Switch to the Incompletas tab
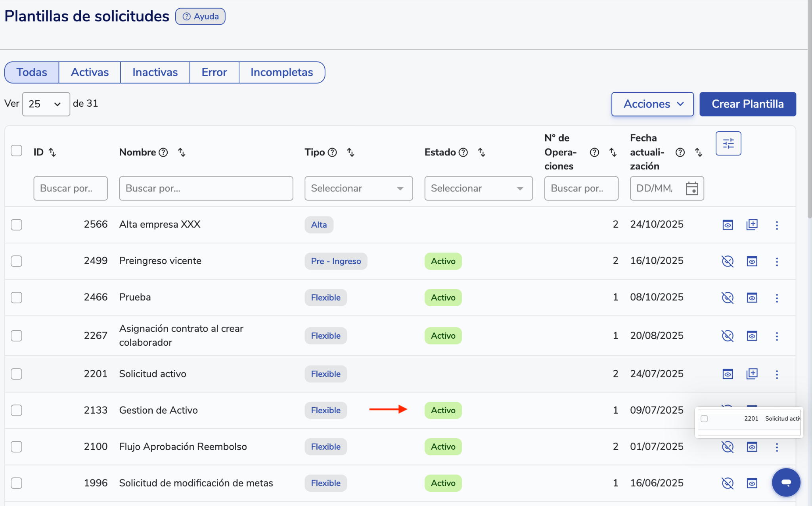Viewport: 812px width, 506px height. [282, 72]
